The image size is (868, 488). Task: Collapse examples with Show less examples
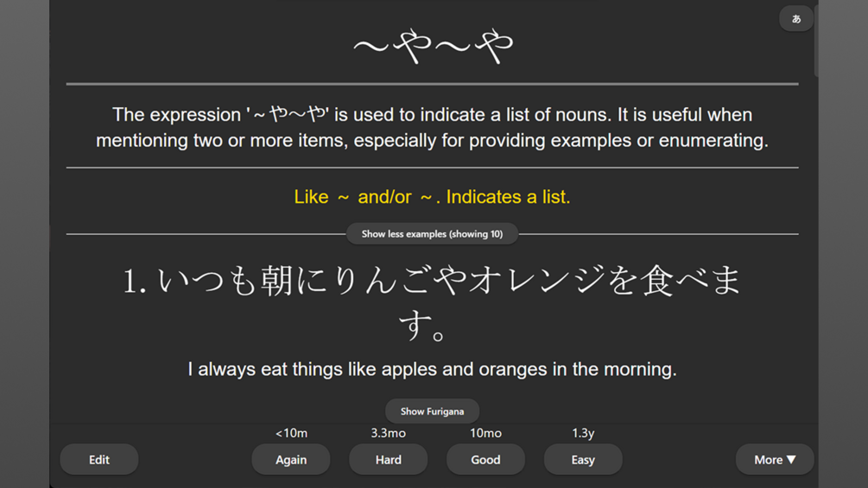pyautogui.click(x=432, y=234)
